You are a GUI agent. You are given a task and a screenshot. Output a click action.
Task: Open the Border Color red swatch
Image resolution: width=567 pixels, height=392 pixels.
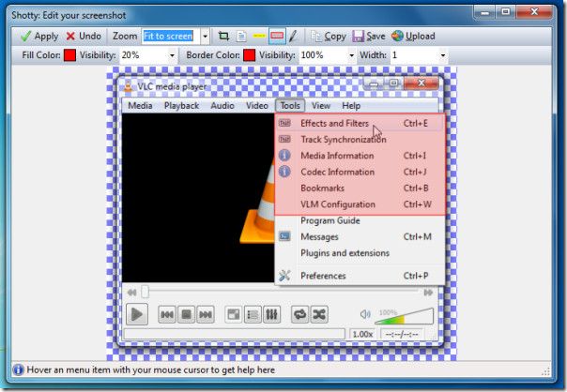pos(249,55)
